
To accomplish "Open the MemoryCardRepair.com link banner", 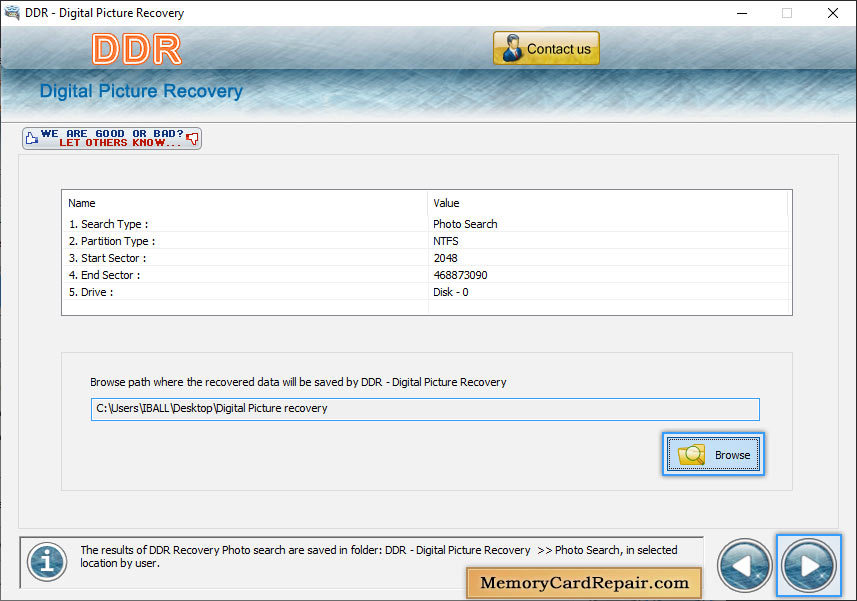I will tap(584, 582).
